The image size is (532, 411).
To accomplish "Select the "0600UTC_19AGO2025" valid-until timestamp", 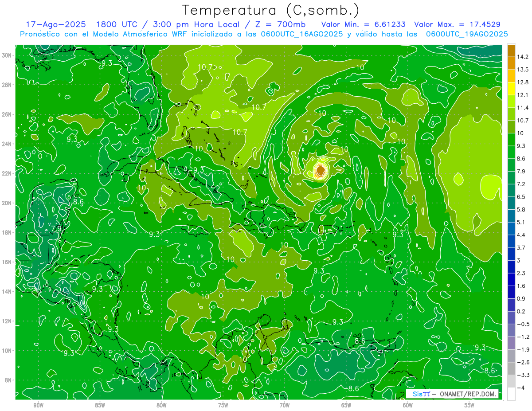I will coord(467,34).
